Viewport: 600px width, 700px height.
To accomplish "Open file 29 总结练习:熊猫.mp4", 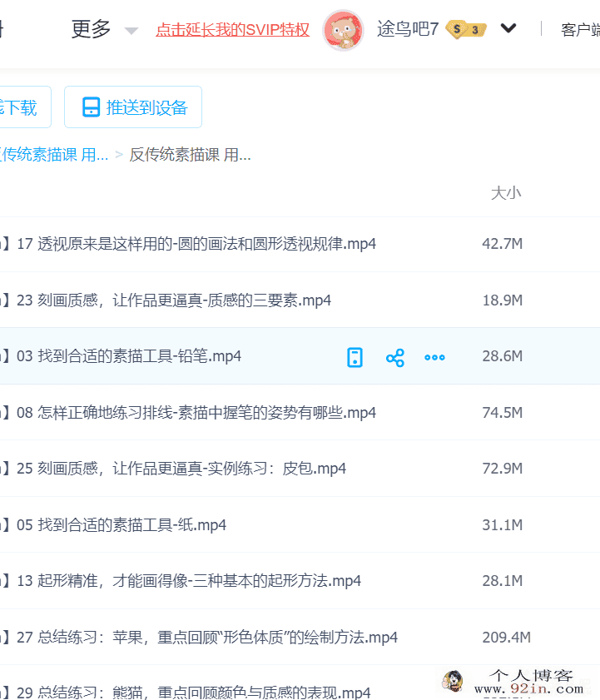I will tap(194, 692).
